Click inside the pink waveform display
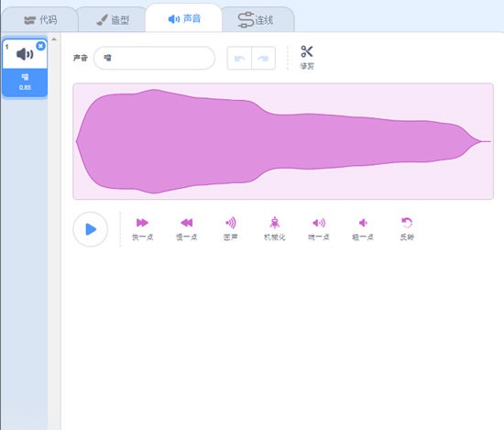Image resolution: width=504 pixels, height=430 pixels. coord(283,141)
